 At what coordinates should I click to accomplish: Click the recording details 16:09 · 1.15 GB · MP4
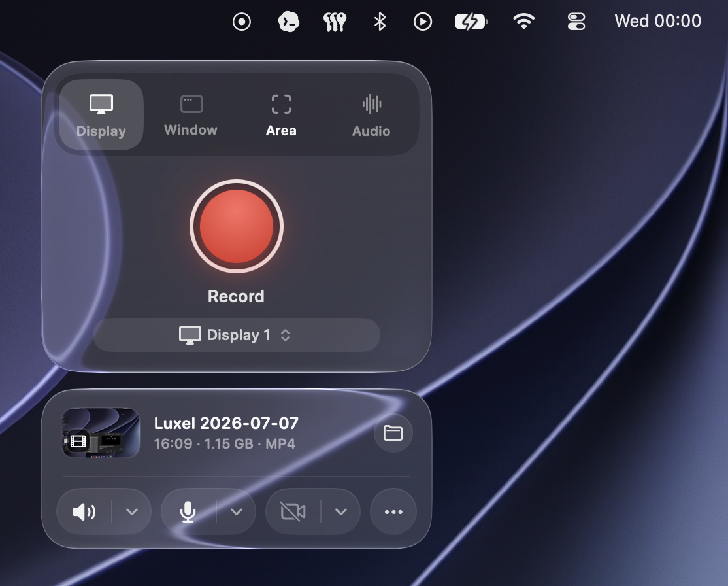tap(224, 444)
